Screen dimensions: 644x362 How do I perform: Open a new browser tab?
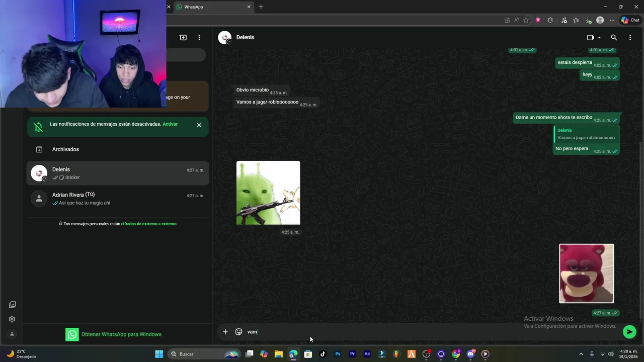click(261, 7)
